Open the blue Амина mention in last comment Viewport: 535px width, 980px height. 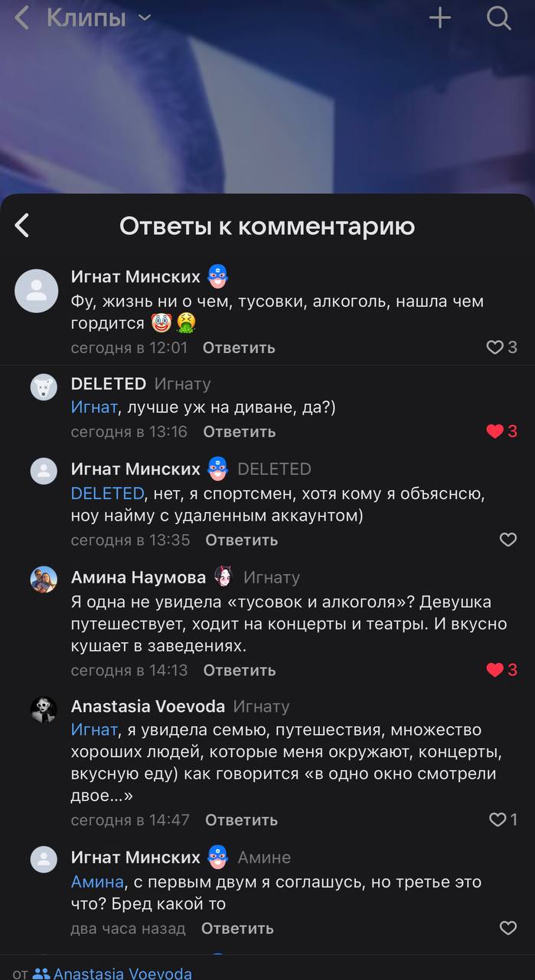coord(97,882)
